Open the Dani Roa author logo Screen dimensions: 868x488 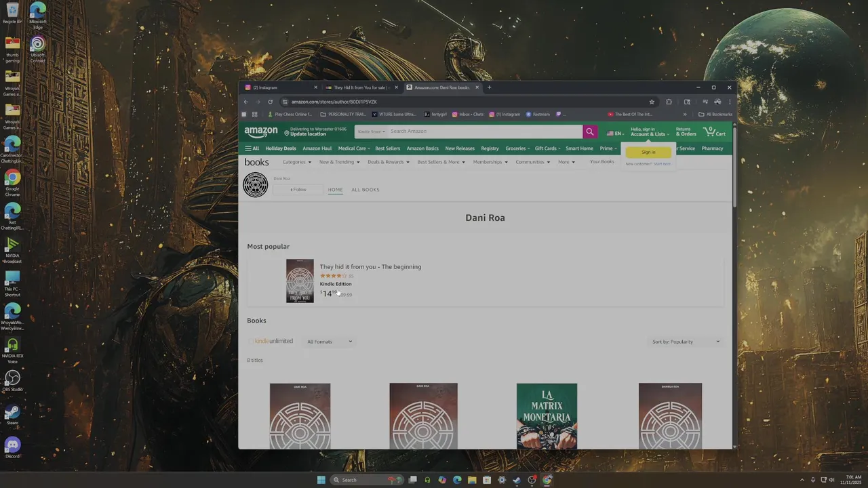256,185
